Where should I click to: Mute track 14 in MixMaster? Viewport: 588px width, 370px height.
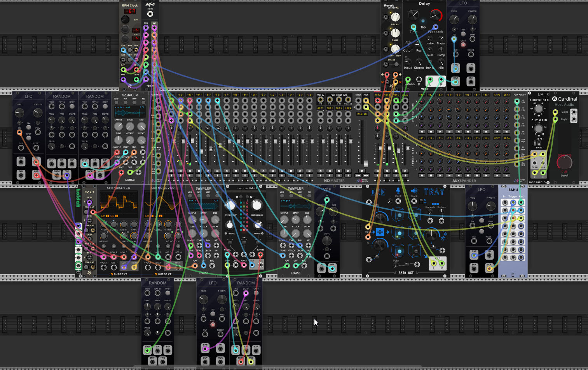291,171
